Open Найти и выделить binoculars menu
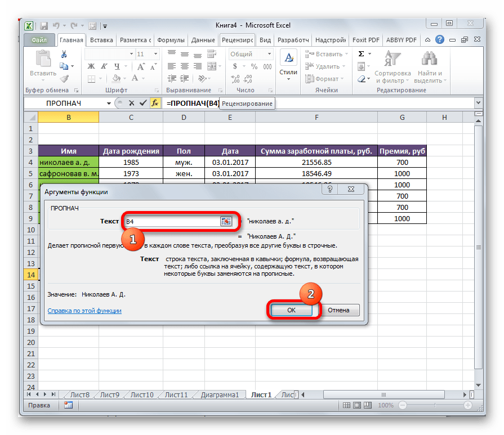 [x=430, y=67]
